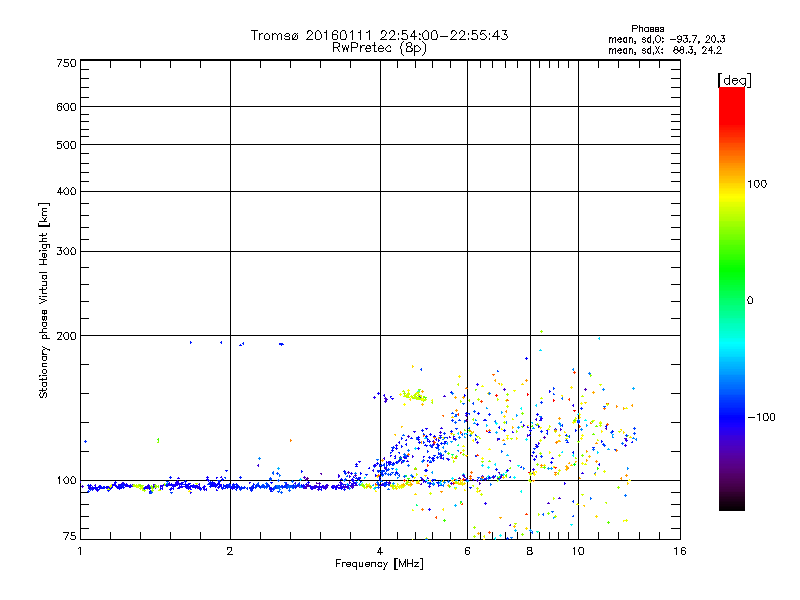Click the y-axis label '200'
The height and width of the screenshot is (600, 800).
point(66,336)
